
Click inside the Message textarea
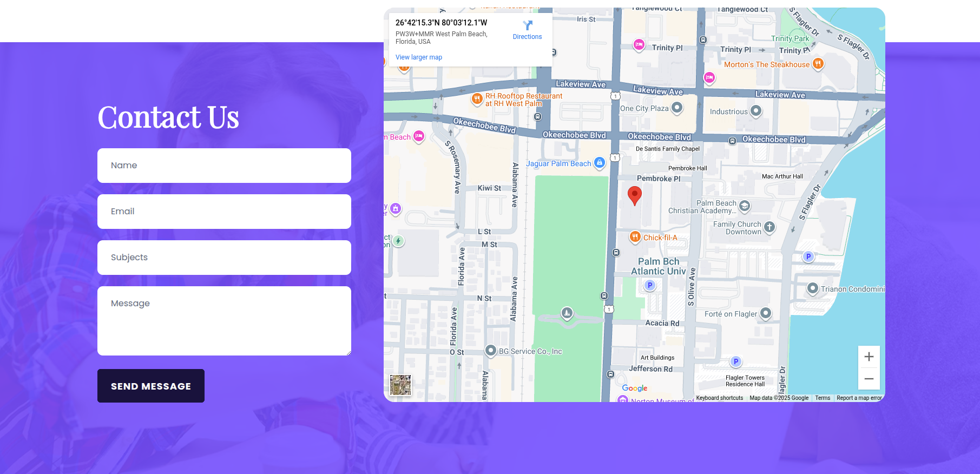point(224,321)
